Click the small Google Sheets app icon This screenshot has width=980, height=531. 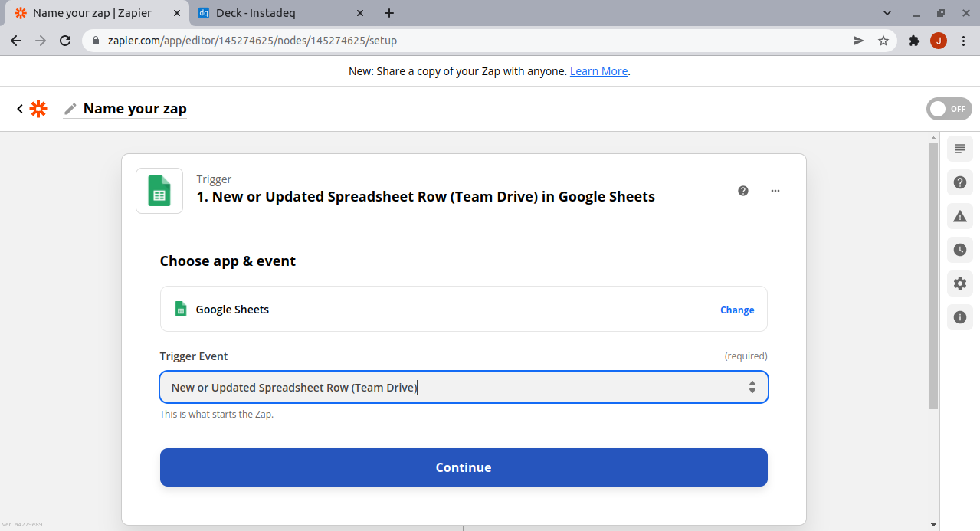click(x=181, y=310)
